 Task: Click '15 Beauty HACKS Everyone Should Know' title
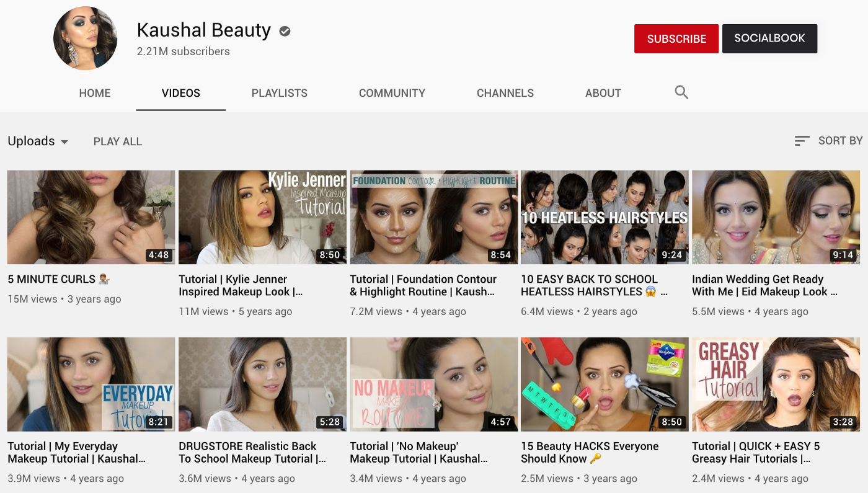point(590,452)
